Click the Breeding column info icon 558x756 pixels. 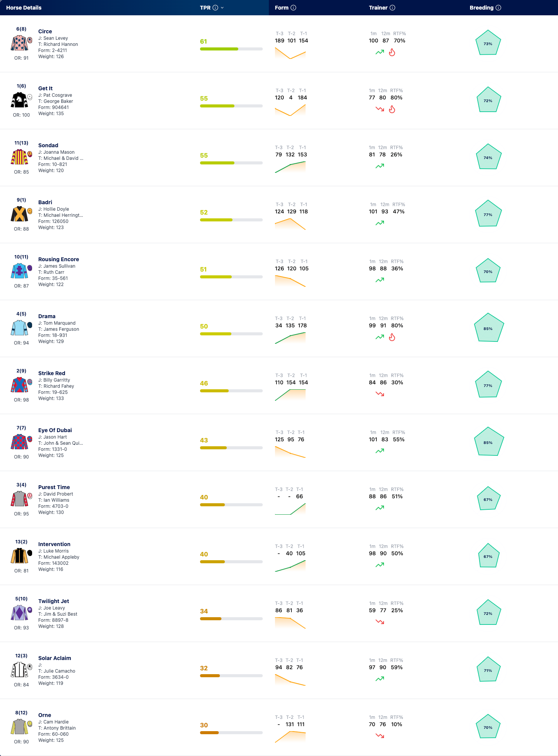498,8
